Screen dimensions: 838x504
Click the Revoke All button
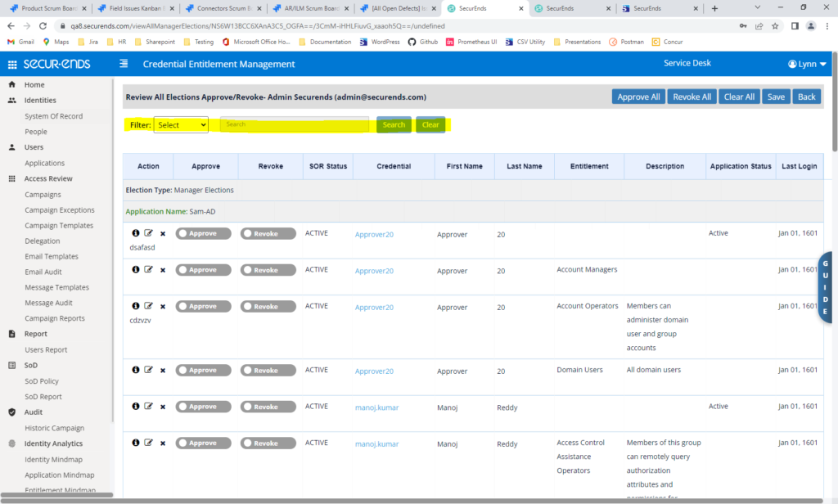point(692,97)
